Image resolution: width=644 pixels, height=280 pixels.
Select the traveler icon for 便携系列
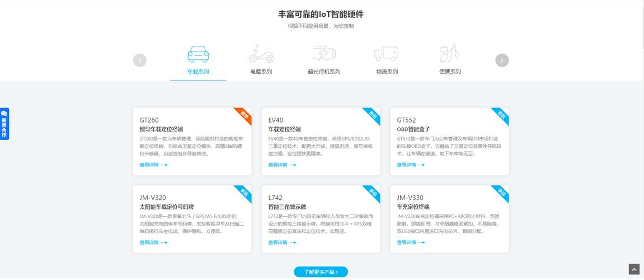pos(450,53)
